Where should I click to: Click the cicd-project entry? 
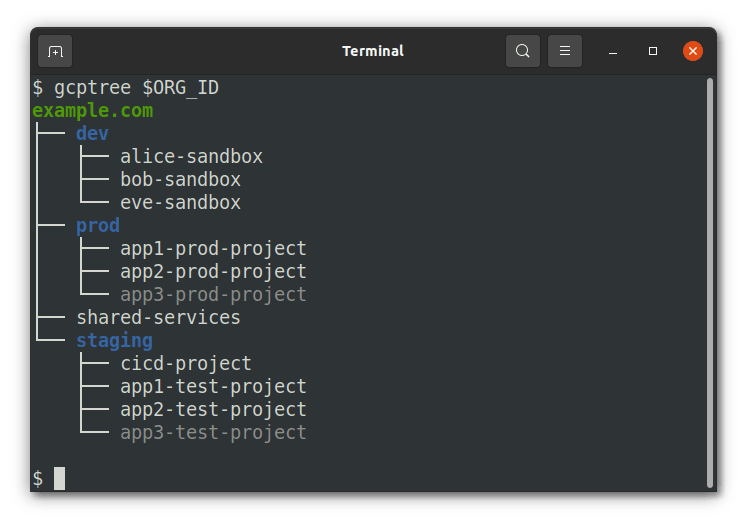(185, 364)
